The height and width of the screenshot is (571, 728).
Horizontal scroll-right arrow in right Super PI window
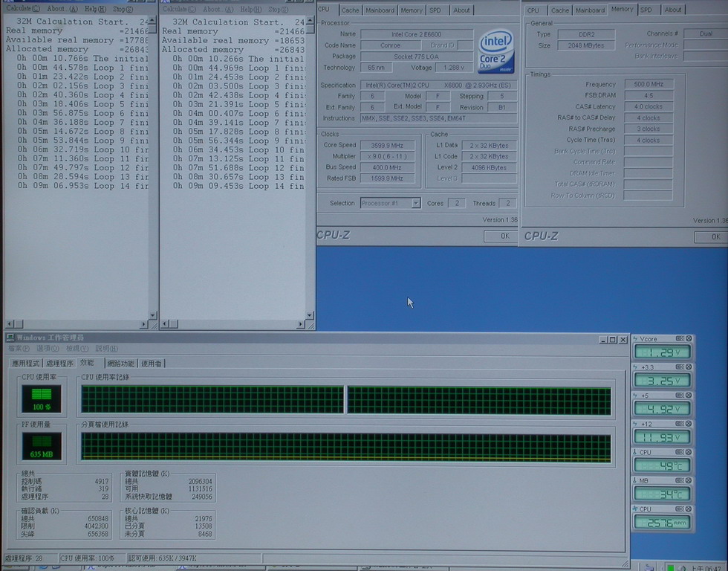pyautogui.click(x=300, y=324)
